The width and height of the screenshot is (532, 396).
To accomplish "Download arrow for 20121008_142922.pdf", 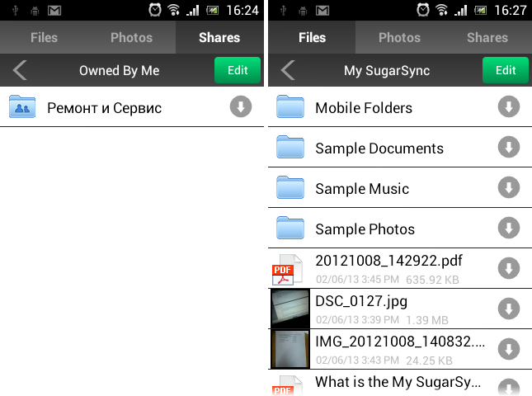I will (x=509, y=268).
